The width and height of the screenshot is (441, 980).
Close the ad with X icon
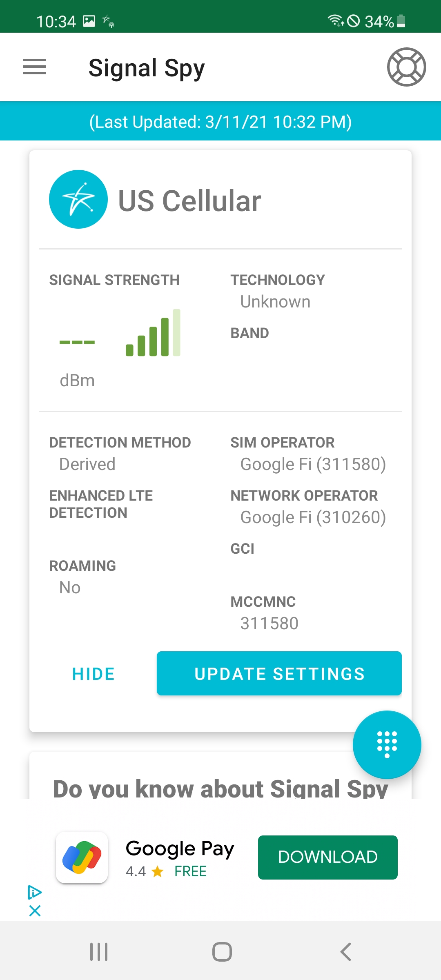tap(35, 911)
